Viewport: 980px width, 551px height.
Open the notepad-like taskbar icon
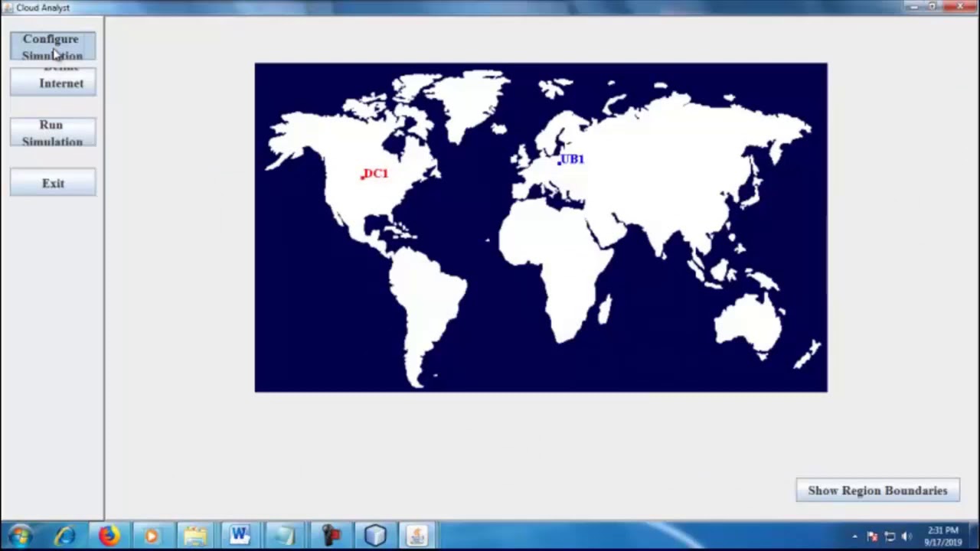click(x=285, y=536)
